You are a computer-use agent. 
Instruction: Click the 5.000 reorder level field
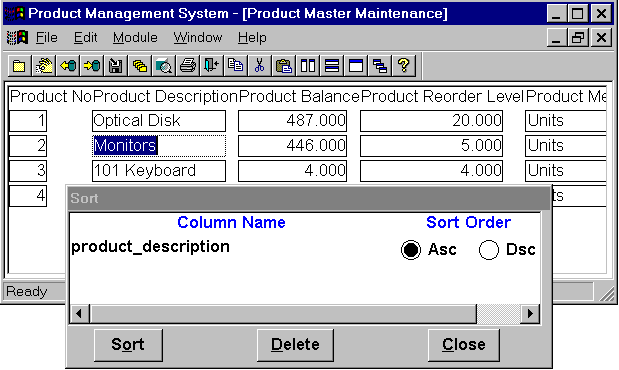431,146
